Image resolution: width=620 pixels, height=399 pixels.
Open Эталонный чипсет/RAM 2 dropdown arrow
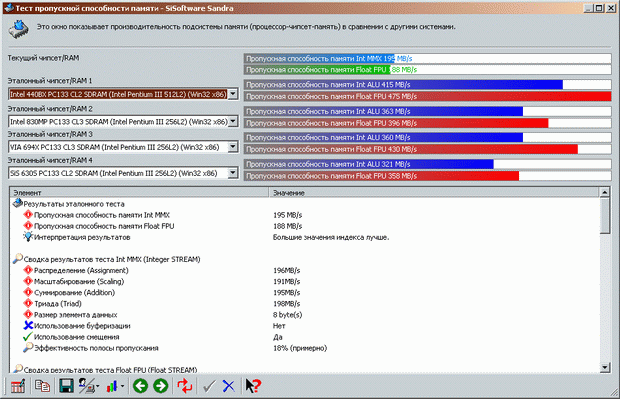[x=233, y=121]
